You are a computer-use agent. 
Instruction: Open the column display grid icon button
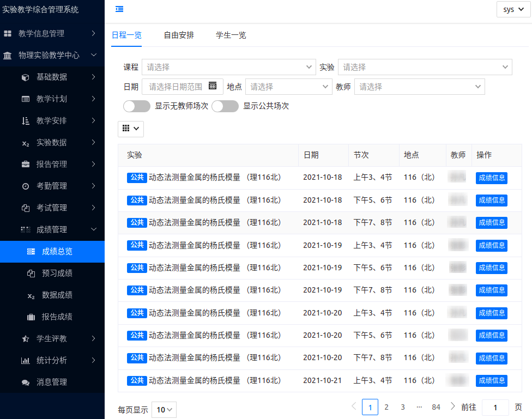(x=130, y=129)
